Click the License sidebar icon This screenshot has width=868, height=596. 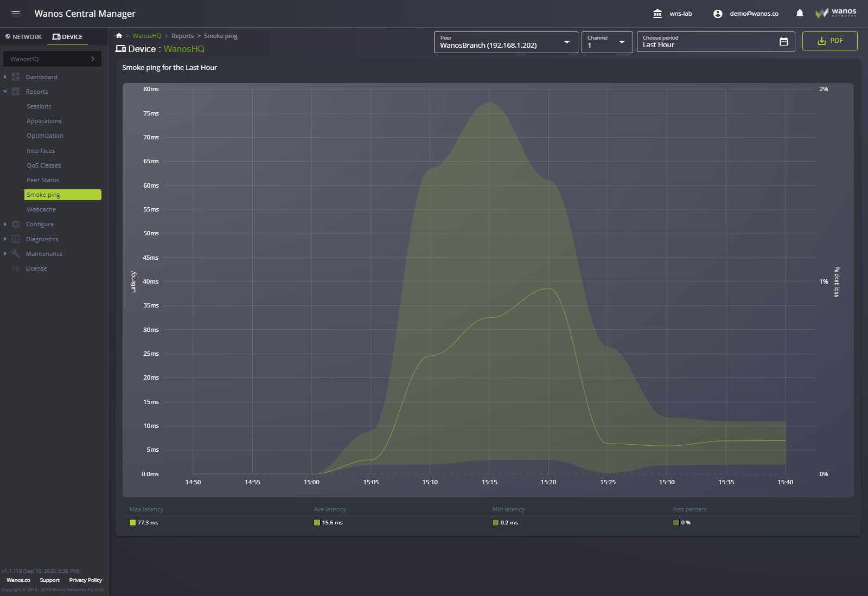16,268
